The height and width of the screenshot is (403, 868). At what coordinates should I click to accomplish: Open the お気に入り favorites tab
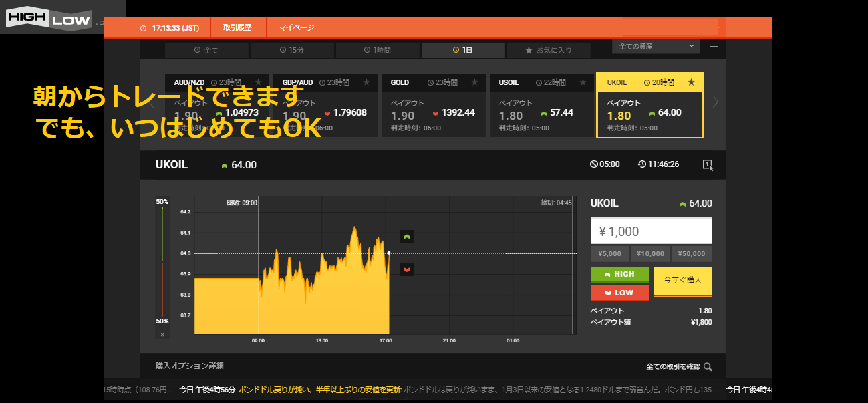pyautogui.click(x=548, y=50)
